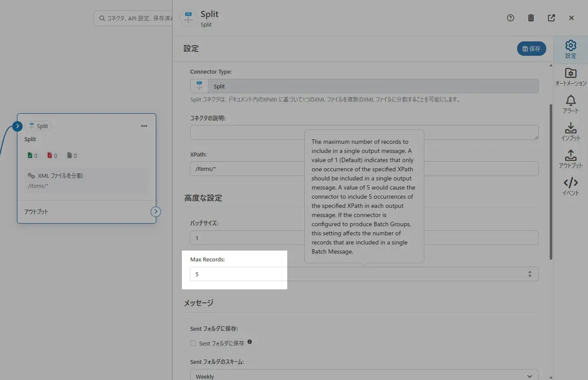
Task: Click into the バッチサイズ field
Action: (x=364, y=238)
